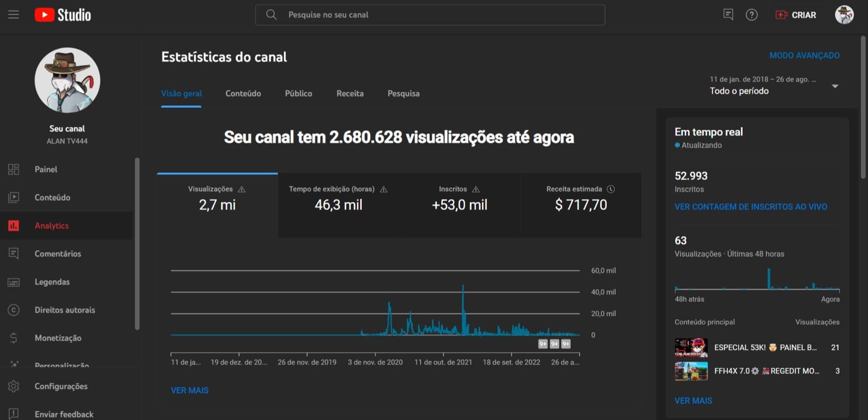Click the FFH4X 7.0 REGEDIT video title
This screenshot has width=868, height=420.
(x=767, y=371)
